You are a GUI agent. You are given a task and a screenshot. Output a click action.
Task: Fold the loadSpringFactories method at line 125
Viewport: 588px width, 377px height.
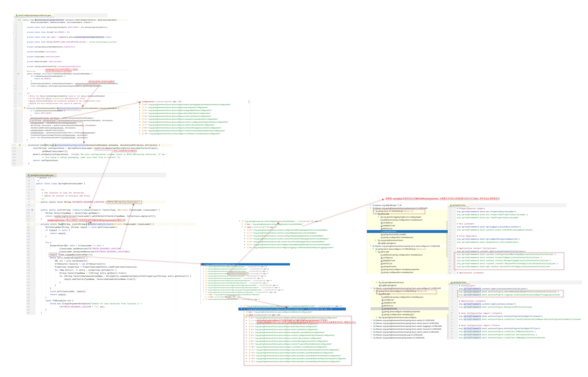(35, 224)
